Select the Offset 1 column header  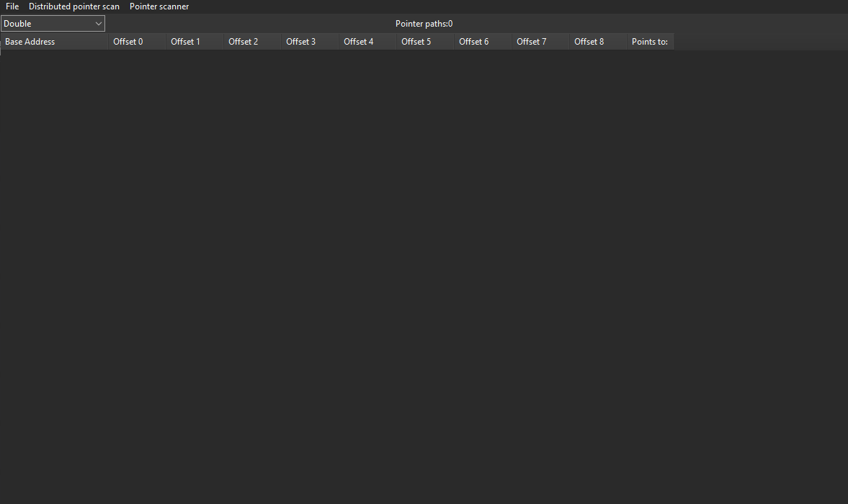[195, 42]
